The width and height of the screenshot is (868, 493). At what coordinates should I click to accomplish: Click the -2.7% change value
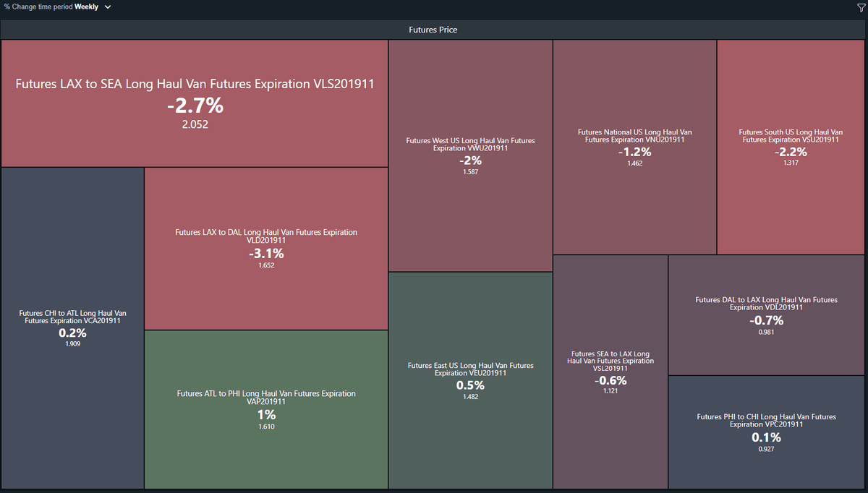pos(195,106)
